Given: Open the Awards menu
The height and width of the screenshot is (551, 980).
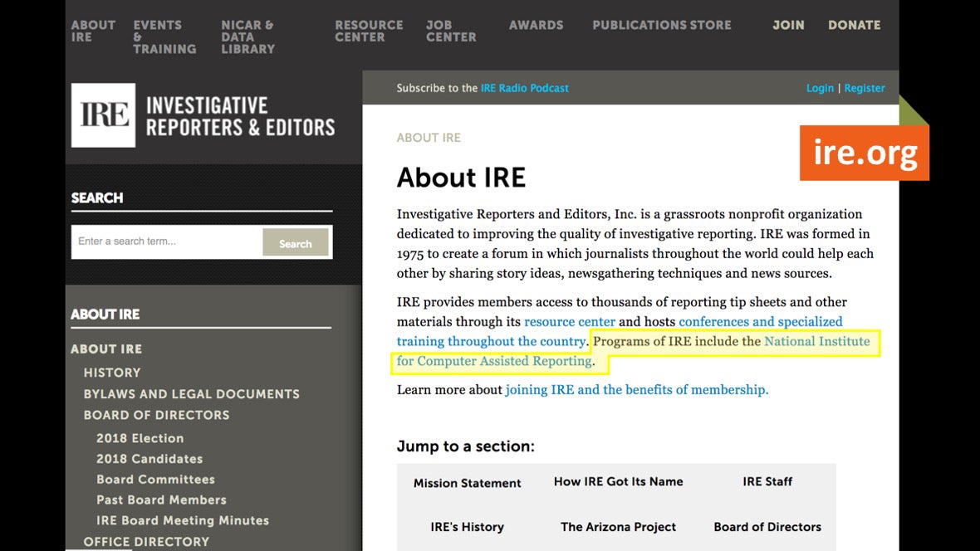Looking at the screenshot, I should pos(536,25).
